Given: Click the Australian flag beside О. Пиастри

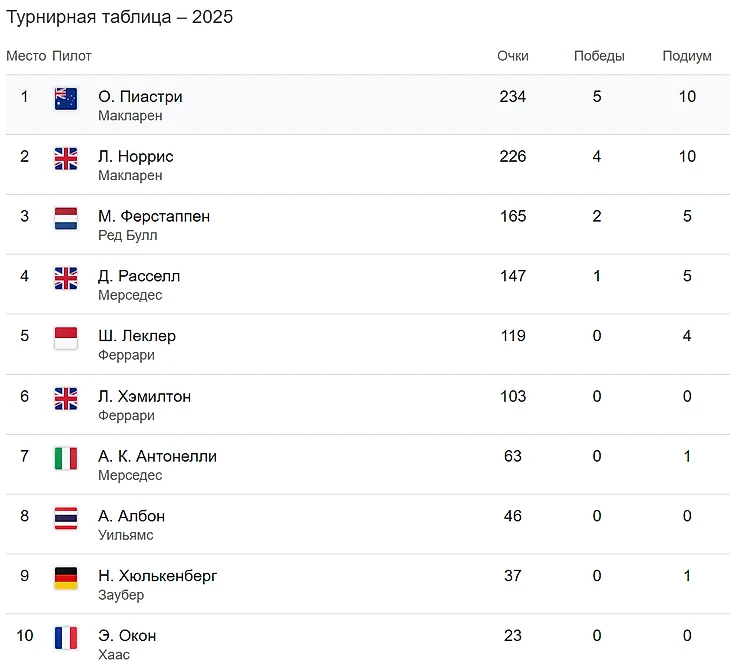Looking at the screenshot, I should (66, 98).
